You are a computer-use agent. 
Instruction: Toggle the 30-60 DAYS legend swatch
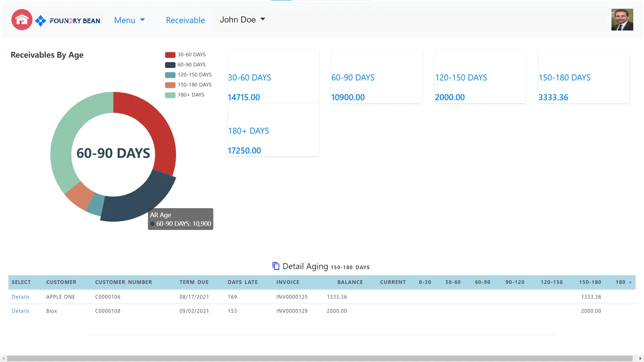[x=170, y=55]
